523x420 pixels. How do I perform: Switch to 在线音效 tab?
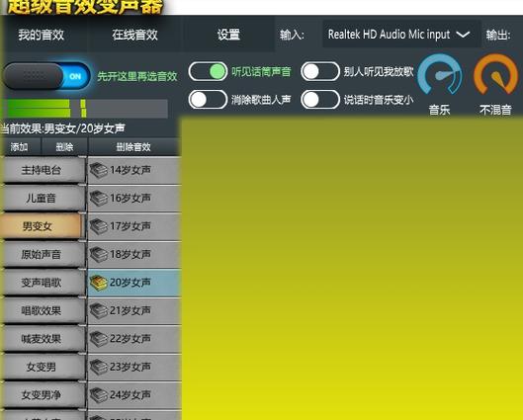pyautogui.click(x=134, y=35)
